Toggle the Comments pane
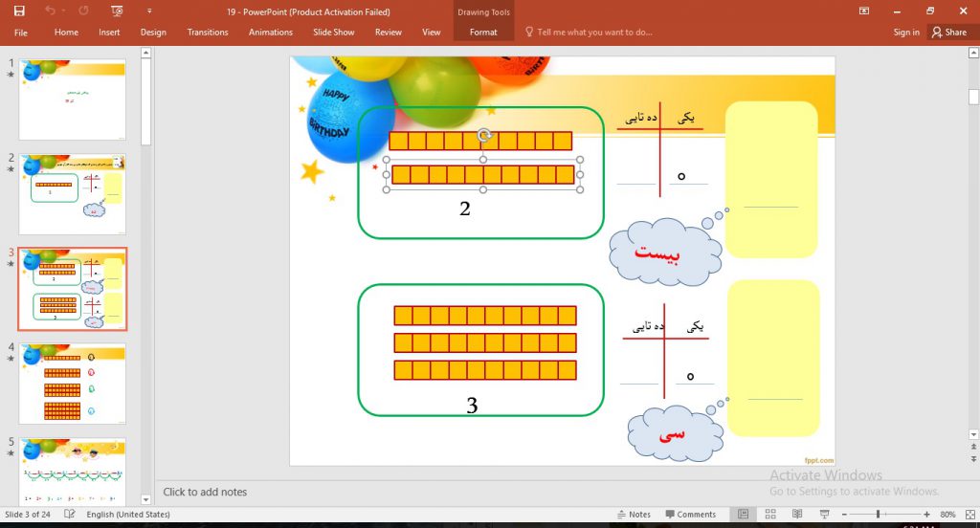The image size is (980, 528). (689, 515)
